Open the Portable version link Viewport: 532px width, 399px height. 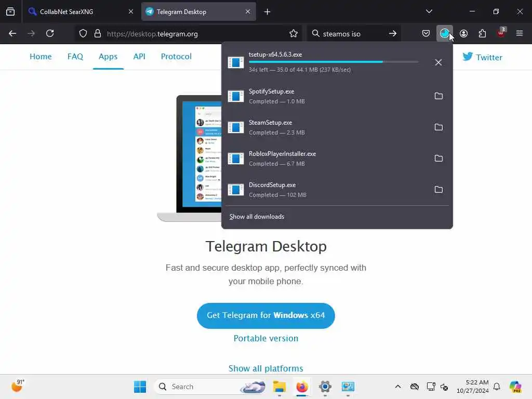pos(265,338)
